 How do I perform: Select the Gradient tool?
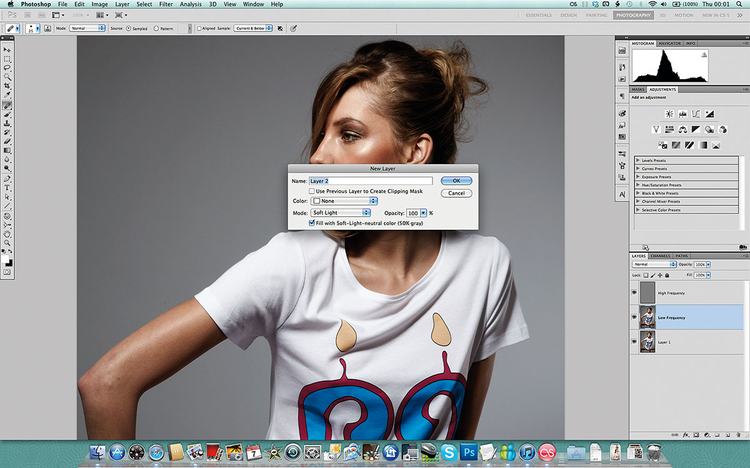coord(7,151)
